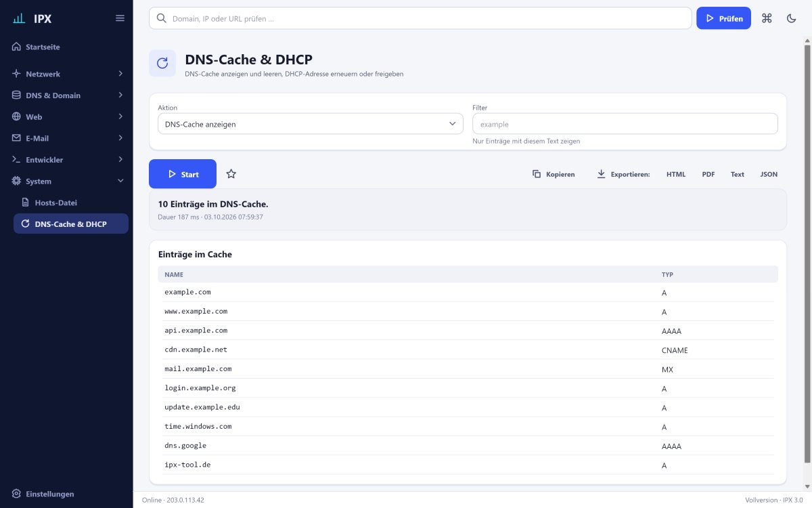
Task: Click the Hosts-Datei file icon
Action: pos(26,203)
